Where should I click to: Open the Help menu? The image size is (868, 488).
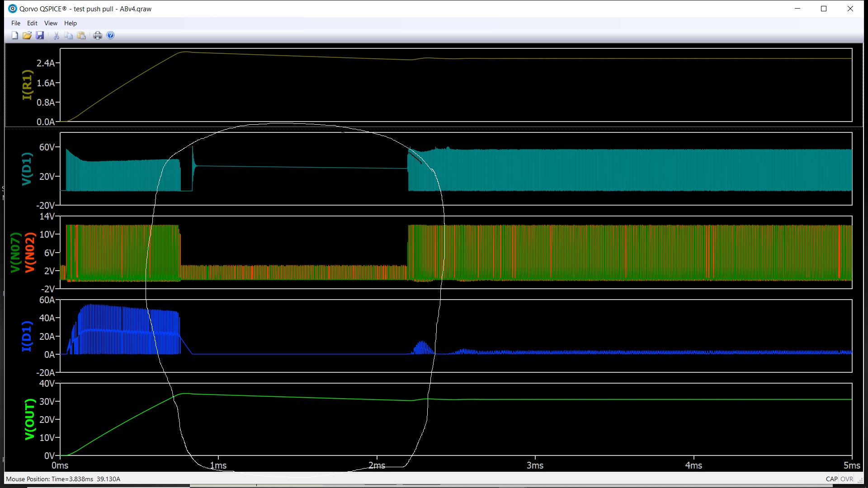tap(70, 23)
